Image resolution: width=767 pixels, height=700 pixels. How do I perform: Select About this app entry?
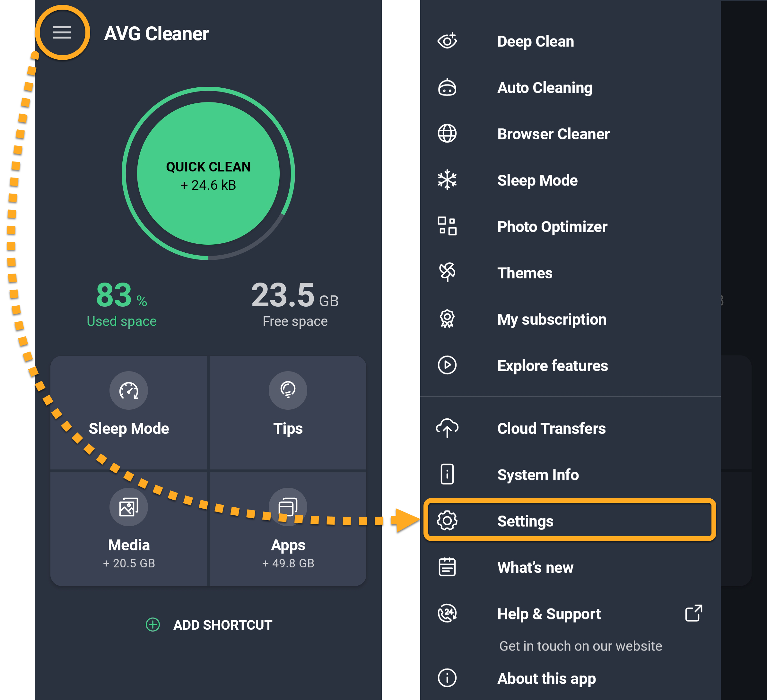[546, 679]
